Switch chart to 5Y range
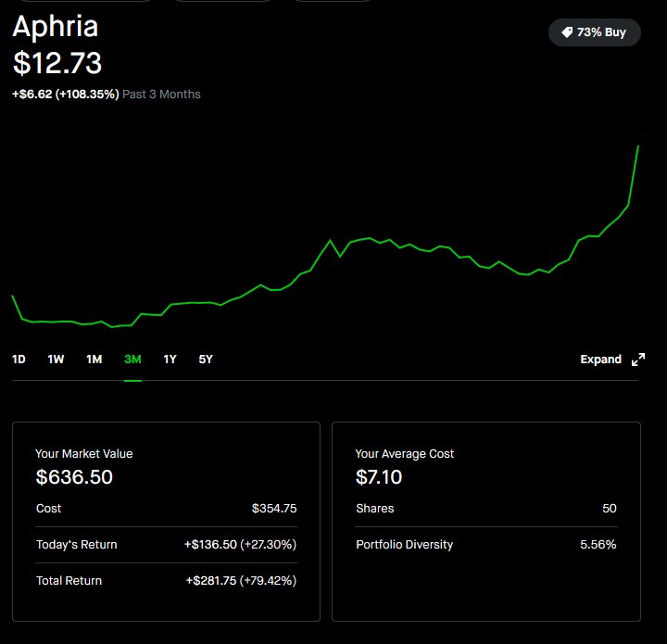The width and height of the screenshot is (667, 644). 206,360
